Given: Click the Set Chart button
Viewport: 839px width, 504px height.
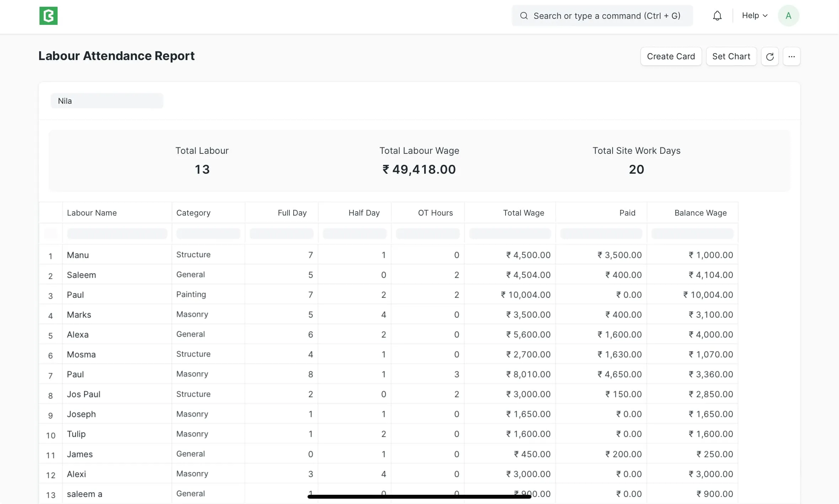Looking at the screenshot, I should point(731,56).
